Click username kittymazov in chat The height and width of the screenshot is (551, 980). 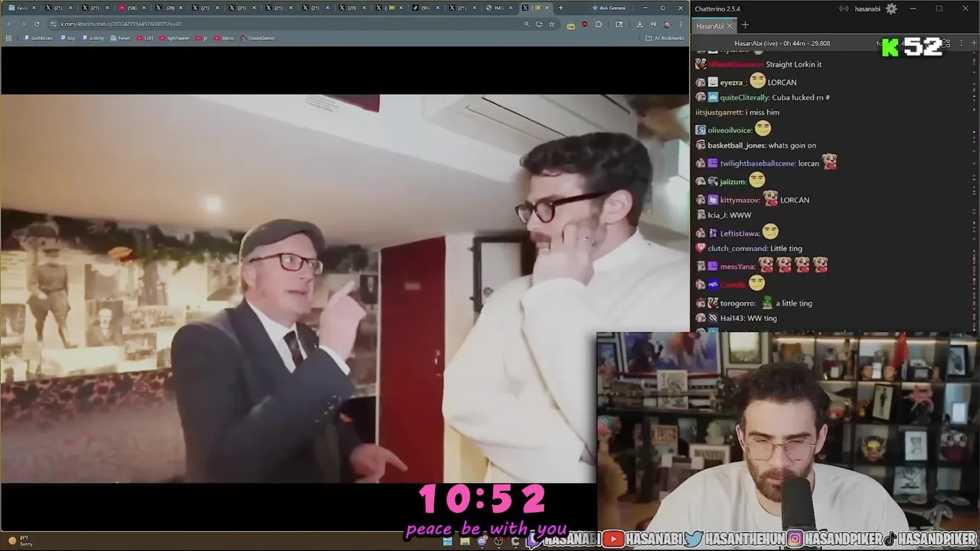[741, 200]
